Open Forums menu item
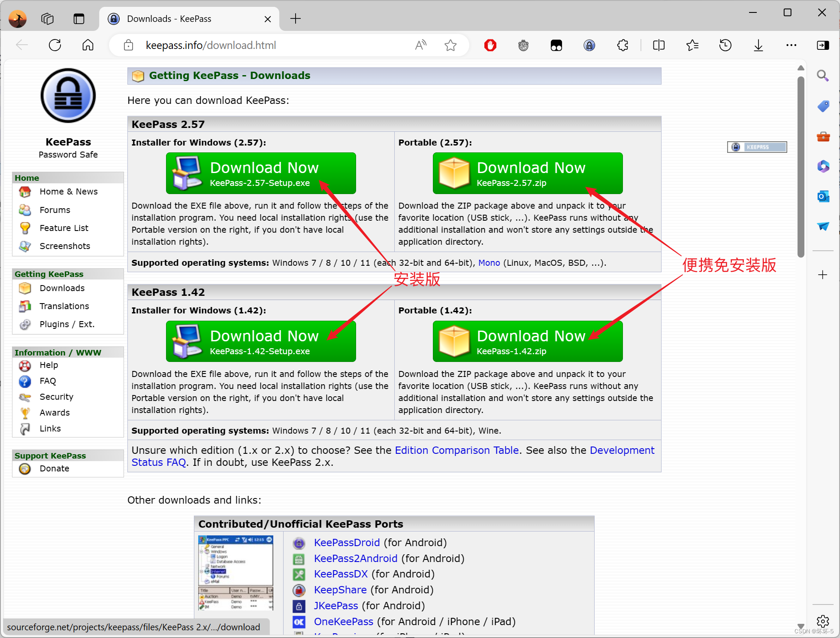Viewport: 840px width, 638px height. [54, 210]
